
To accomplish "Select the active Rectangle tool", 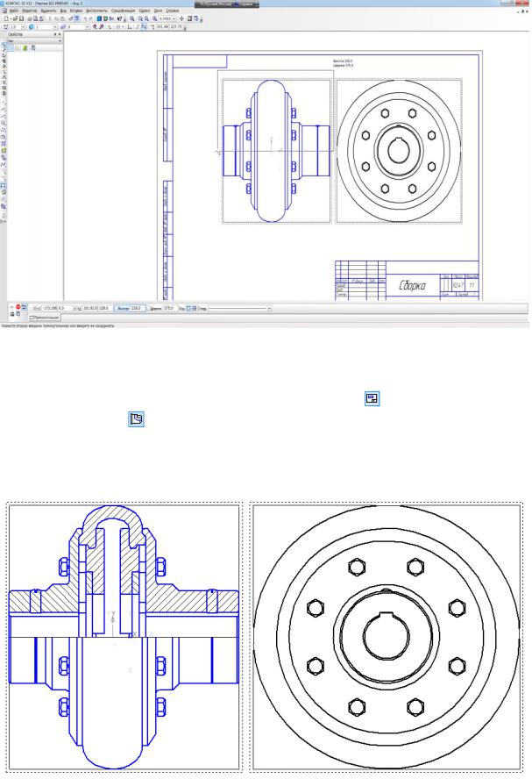I will tap(4, 185).
